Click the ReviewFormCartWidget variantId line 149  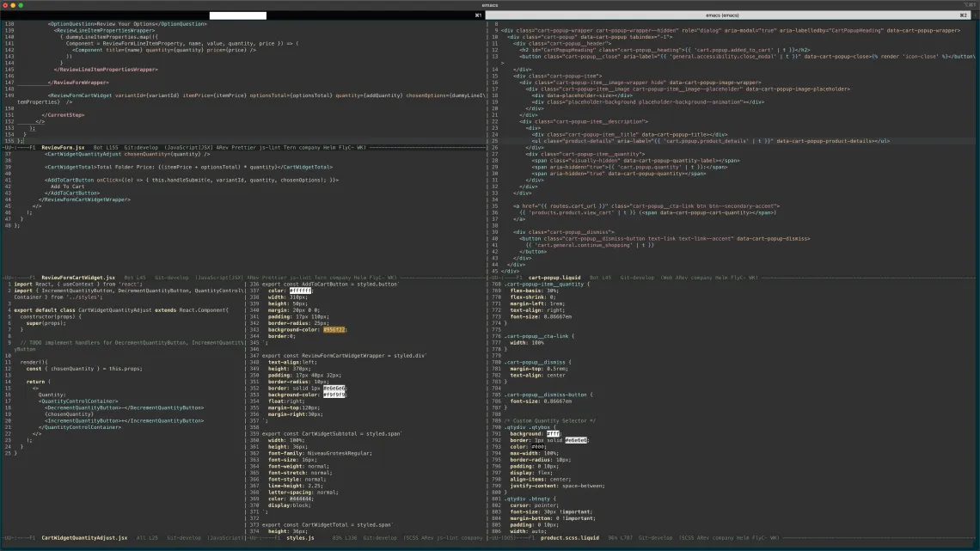pyautogui.click(x=250, y=98)
